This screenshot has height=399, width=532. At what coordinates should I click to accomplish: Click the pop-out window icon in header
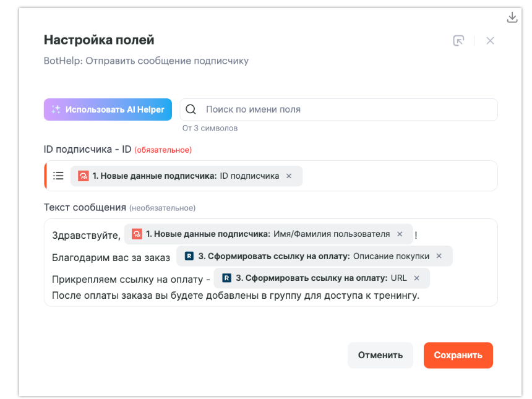458,41
